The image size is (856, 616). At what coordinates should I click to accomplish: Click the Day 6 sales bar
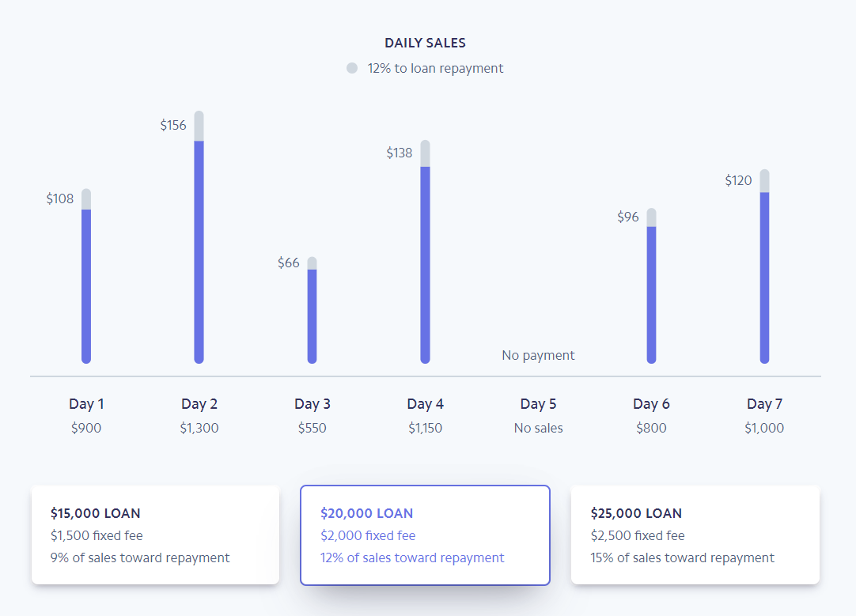coord(652,293)
